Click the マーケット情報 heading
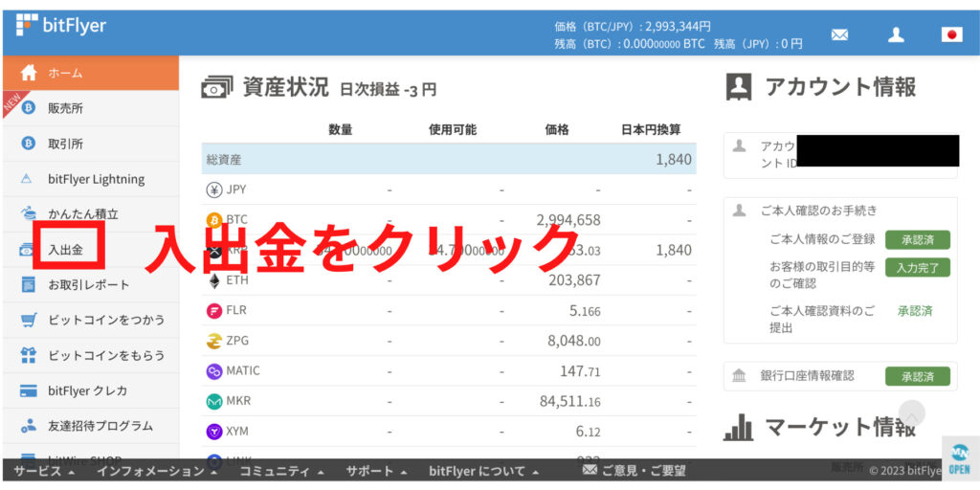This screenshot has height=490, width=980. (840, 428)
